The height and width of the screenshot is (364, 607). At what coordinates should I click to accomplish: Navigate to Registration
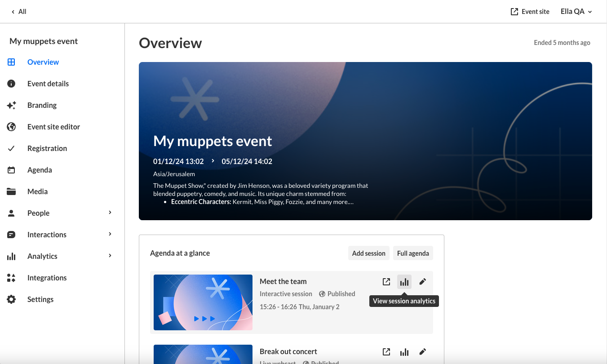[x=47, y=148]
